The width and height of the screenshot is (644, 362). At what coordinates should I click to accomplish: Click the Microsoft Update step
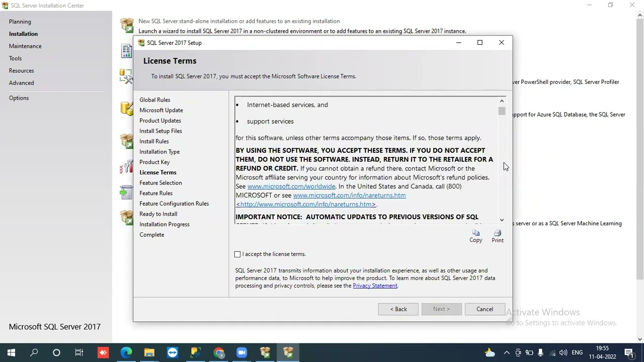click(161, 110)
